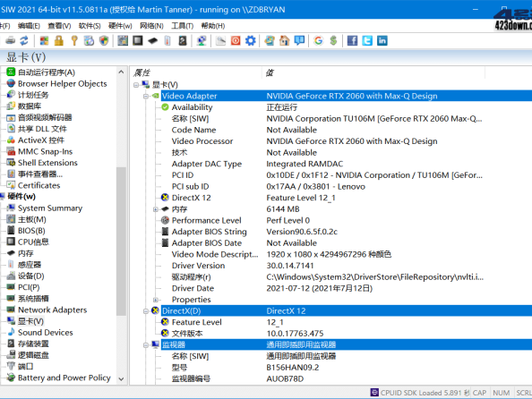Click the Google G toolbar icon
Screen dimensions: 532x399
318,40
